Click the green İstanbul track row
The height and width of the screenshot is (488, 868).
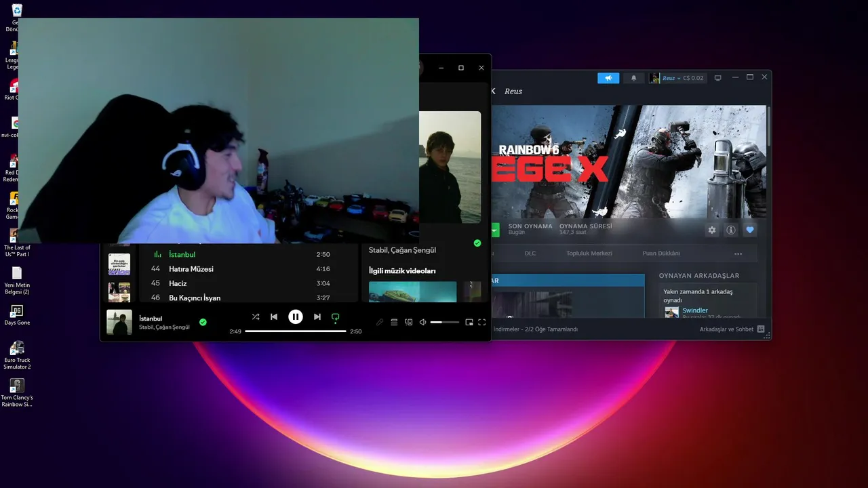(x=250, y=254)
